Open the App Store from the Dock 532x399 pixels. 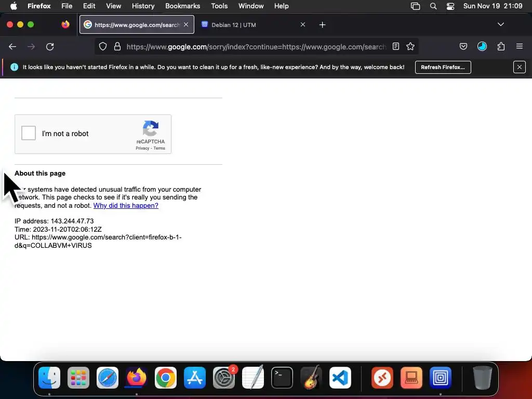pos(195,378)
